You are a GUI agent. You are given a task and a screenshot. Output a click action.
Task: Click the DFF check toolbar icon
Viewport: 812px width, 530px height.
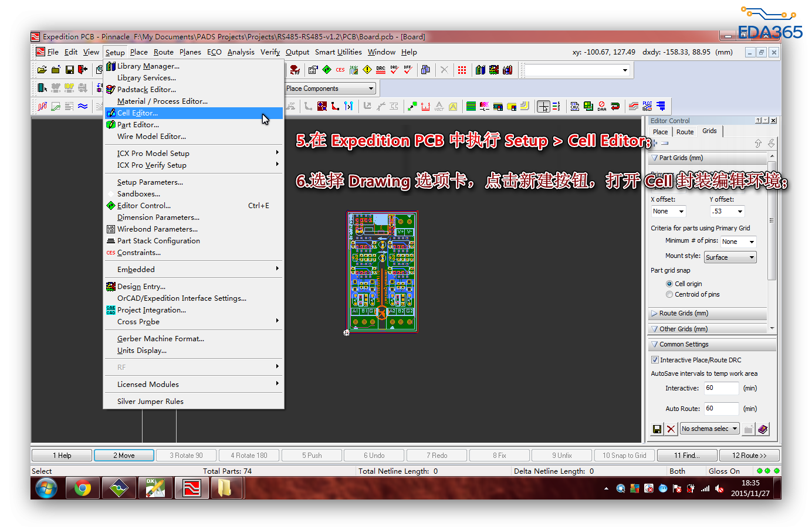408,70
